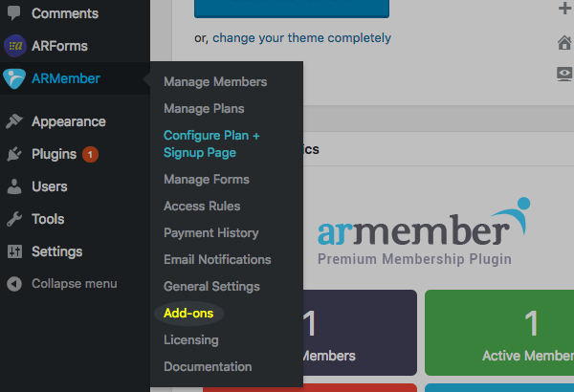This screenshot has width=574, height=392.
Task: Open Documentation from the ARMember submenu
Action: [x=208, y=367]
